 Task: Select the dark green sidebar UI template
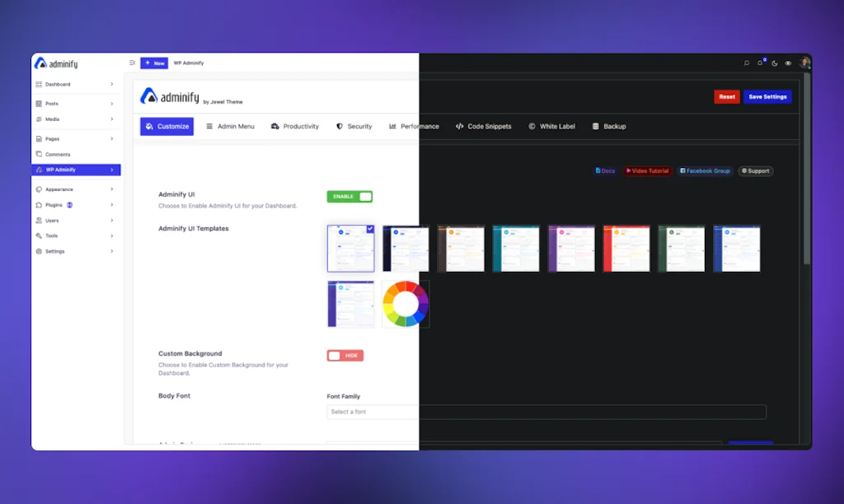[682, 249]
